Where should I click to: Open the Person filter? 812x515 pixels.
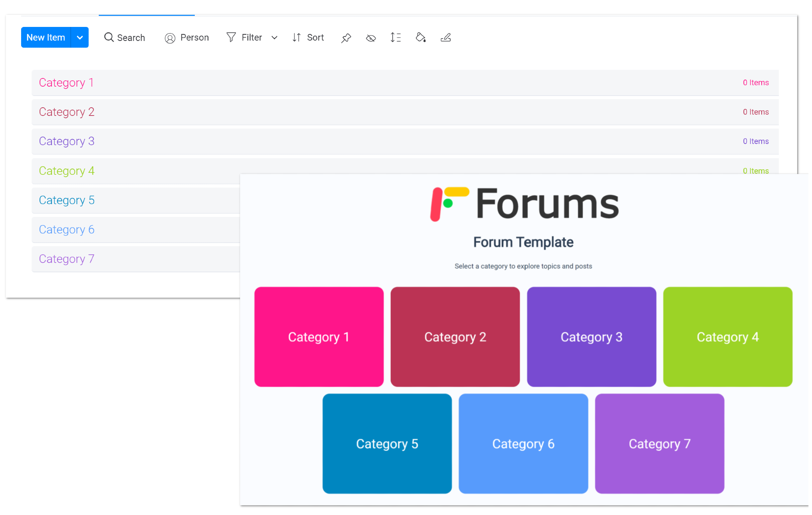[187, 37]
